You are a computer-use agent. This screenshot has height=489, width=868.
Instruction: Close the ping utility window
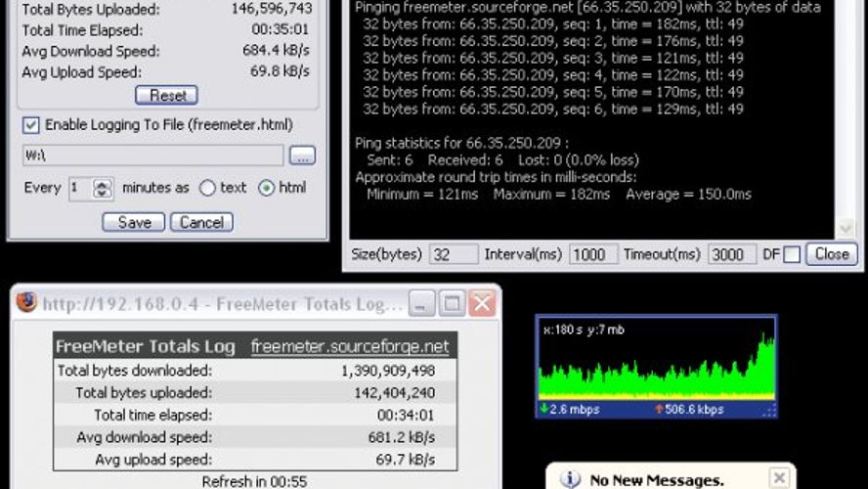coord(832,254)
